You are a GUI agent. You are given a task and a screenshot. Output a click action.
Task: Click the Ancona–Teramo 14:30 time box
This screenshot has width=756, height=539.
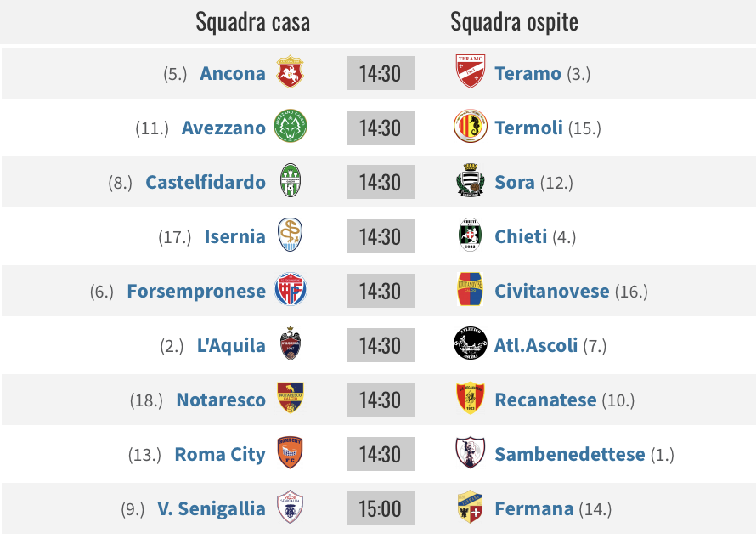(x=381, y=73)
